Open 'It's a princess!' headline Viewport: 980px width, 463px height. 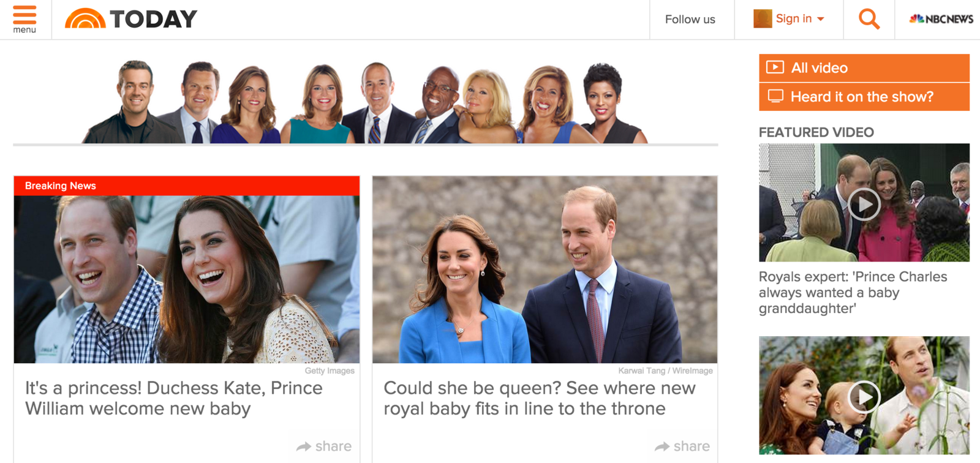(x=174, y=398)
